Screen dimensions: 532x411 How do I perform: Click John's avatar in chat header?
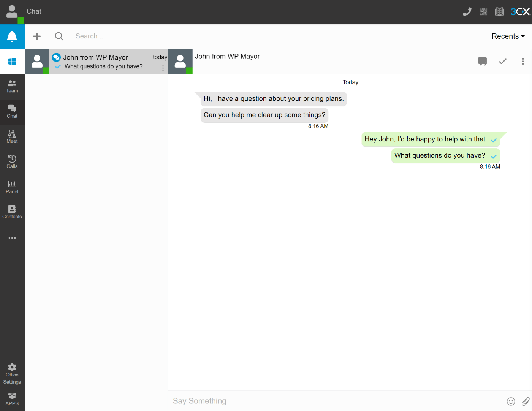point(180,61)
